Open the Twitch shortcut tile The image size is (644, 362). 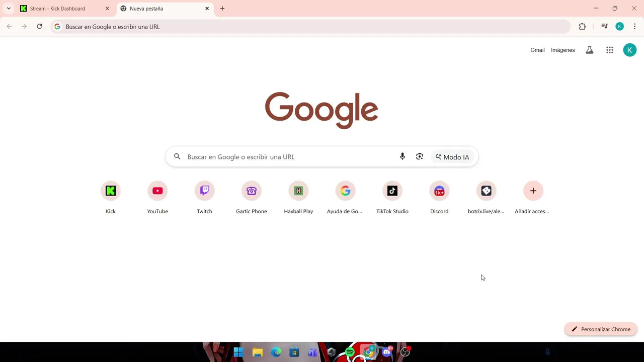tap(204, 198)
